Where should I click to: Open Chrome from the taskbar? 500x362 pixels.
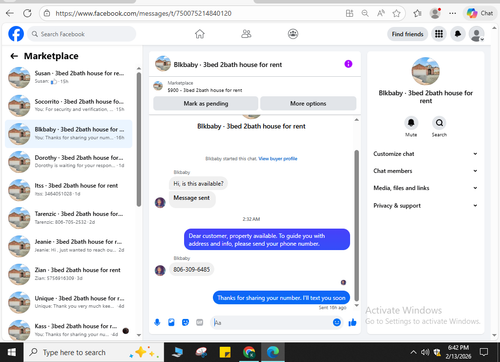pos(249,352)
